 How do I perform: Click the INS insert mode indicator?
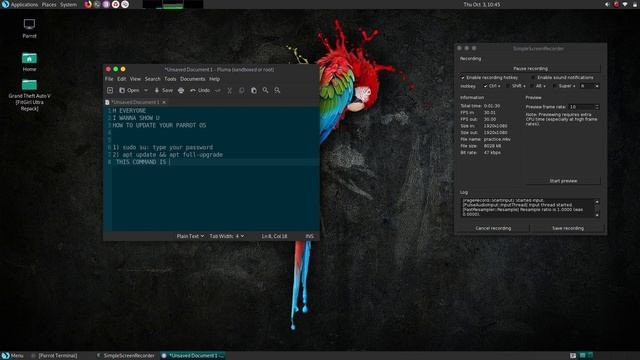click(310, 236)
